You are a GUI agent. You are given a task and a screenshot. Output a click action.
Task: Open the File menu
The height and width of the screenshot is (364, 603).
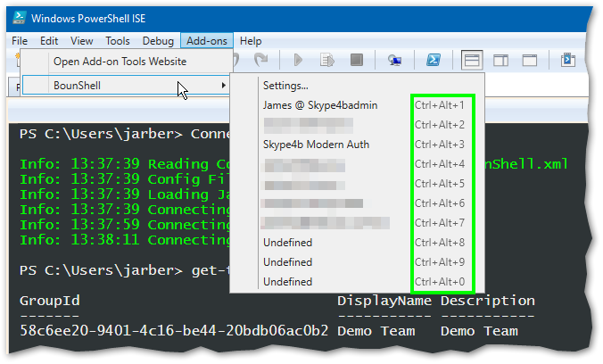tap(20, 41)
